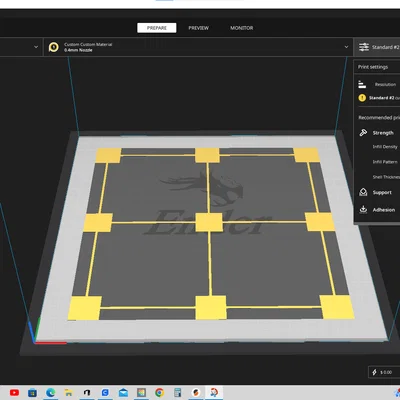Collapse the Standard #2 print settings header
This screenshot has height=400, width=400.
tap(377, 47)
